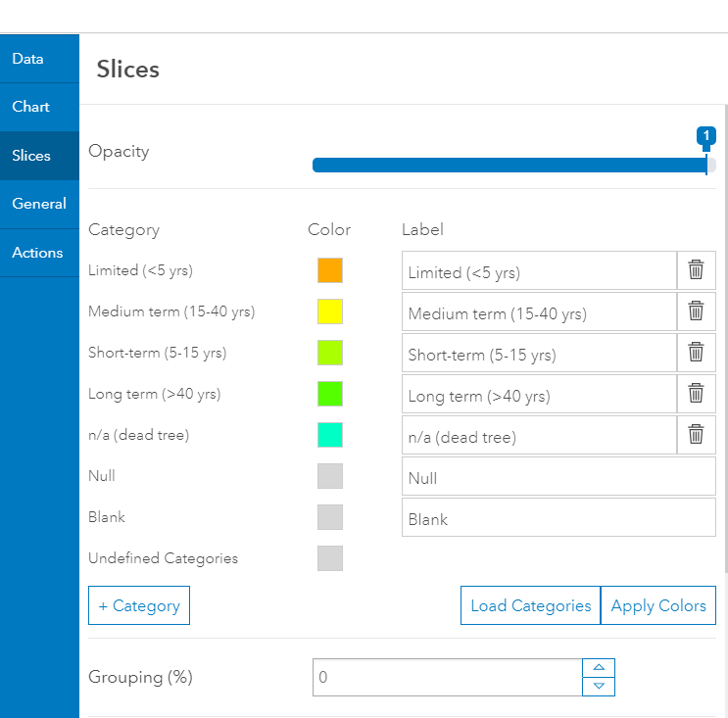This screenshot has height=718, width=728.
Task: Increase Grouping percentage with up arrow
Action: tap(599, 667)
